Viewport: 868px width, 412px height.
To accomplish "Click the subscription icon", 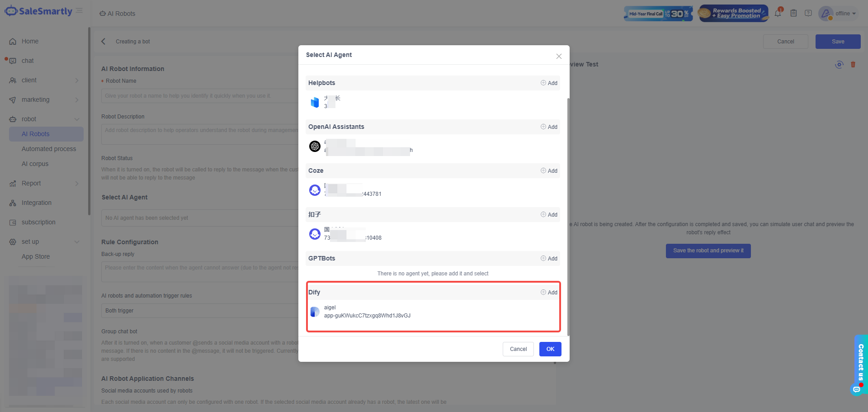I will (x=13, y=223).
